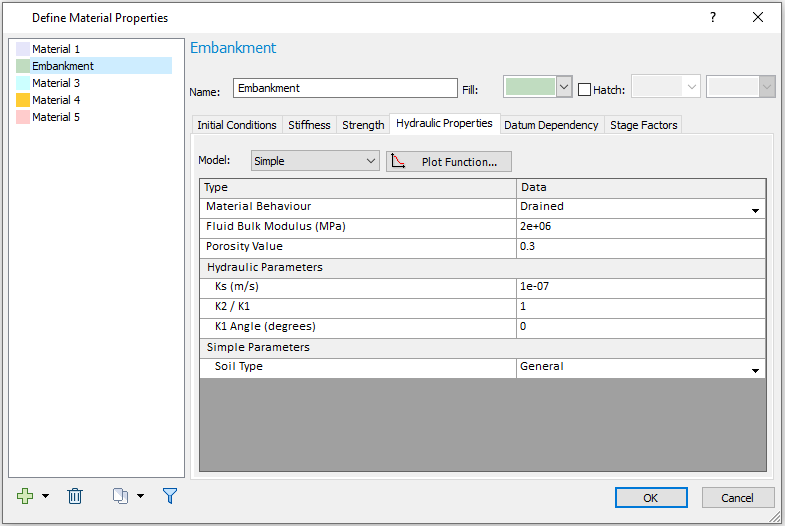Click the Plot Function button

pyautogui.click(x=449, y=162)
